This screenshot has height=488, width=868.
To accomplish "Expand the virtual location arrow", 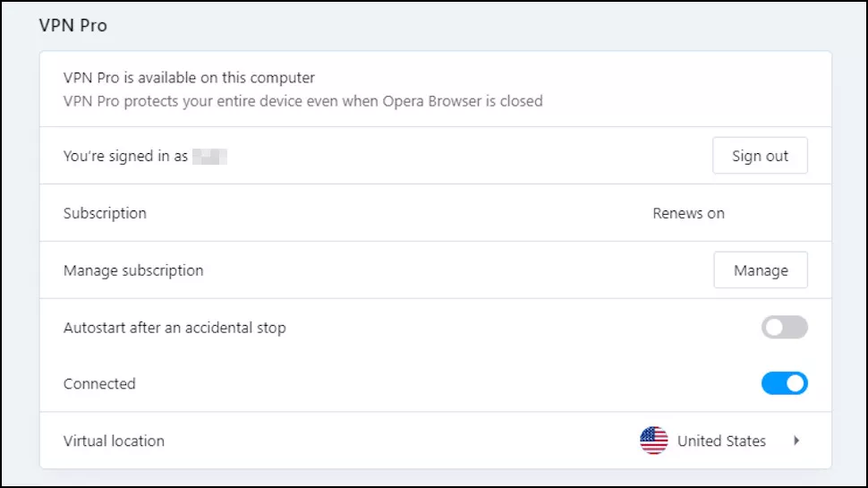I will click(796, 441).
